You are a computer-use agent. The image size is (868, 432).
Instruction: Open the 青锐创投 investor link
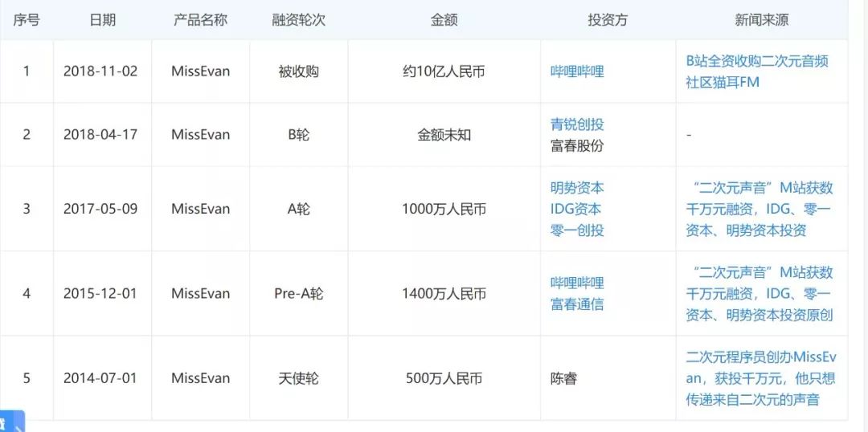point(577,124)
